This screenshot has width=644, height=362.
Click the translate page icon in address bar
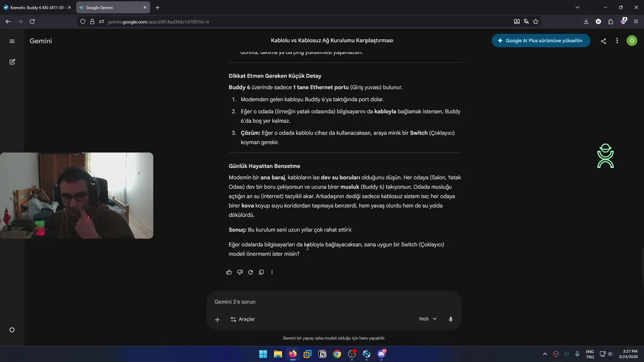526,22
